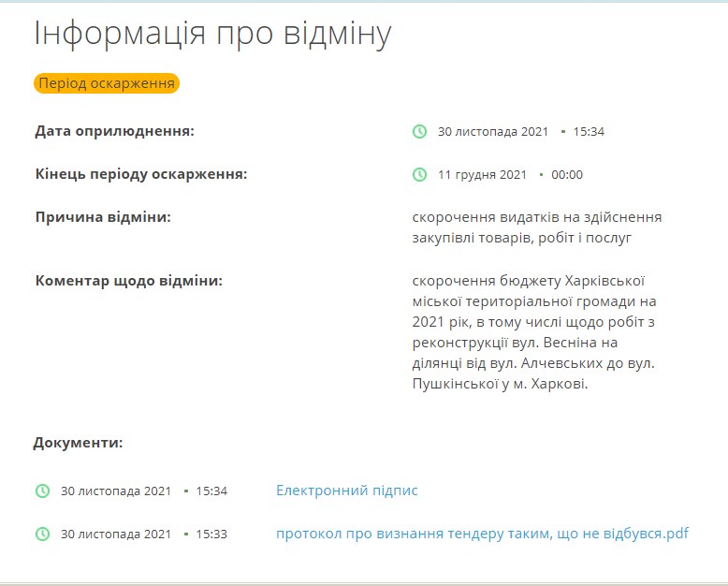Image resolution: width=728 pixels, height=586 pixels.
Task: Click the скорочення бюджету Харківської comment text
Action: click(534, 332)
